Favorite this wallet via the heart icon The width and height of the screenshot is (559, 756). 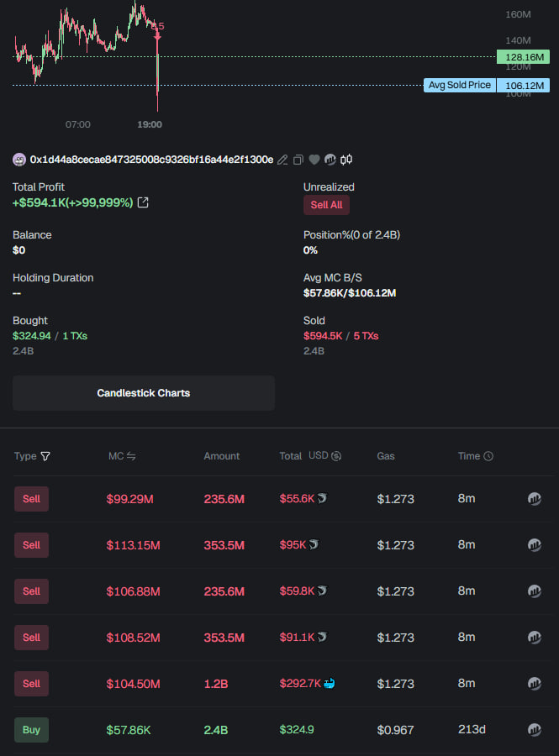tap(314, 160)
